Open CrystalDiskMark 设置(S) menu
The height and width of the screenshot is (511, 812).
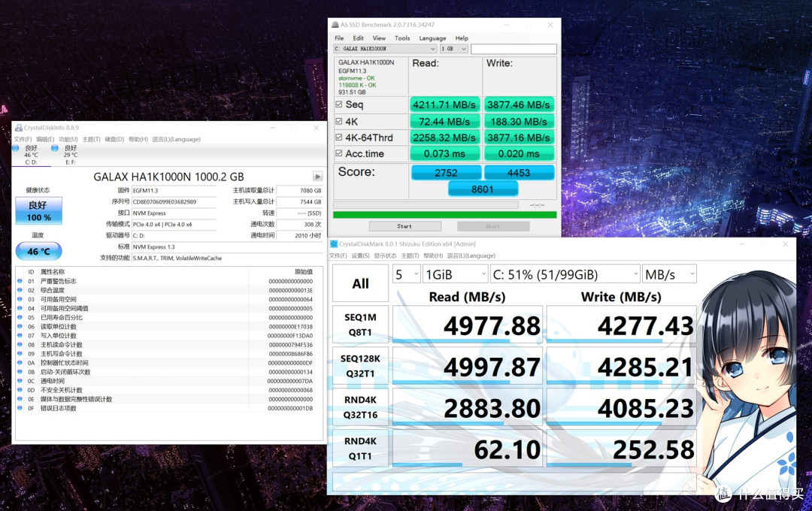coord(360,255)
